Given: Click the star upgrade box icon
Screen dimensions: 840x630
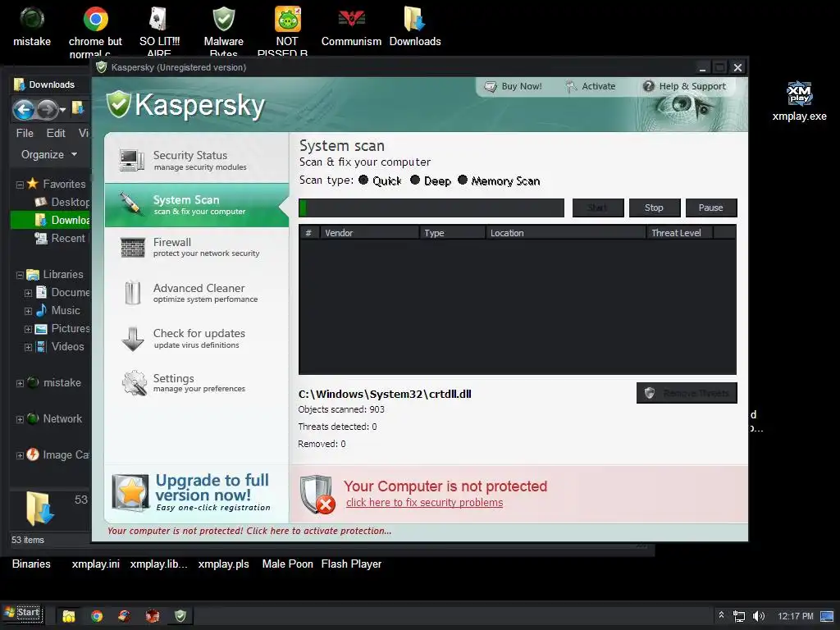Looking at the screenshot, I should click(130, 492).
